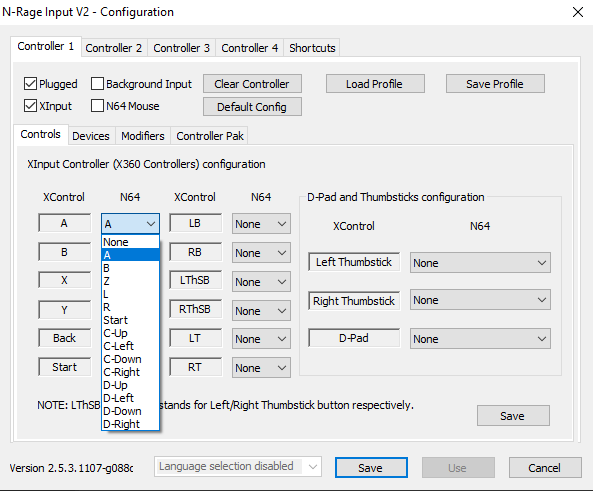Open the LT N64 mapping dropdown
The image size is (593, 491).
pyautogui.click(x=261, y=339)
